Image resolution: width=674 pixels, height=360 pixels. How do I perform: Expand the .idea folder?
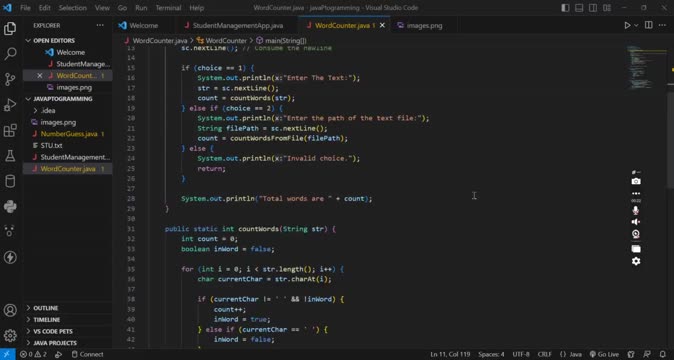47,110
